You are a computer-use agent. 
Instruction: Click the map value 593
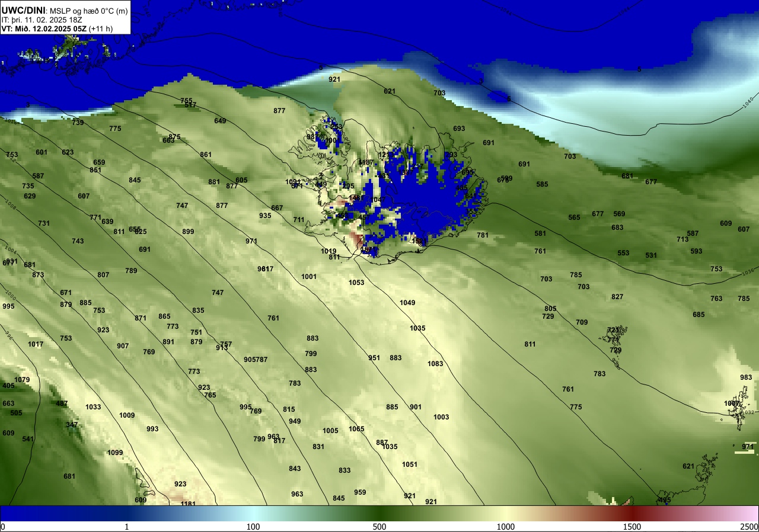pos(696,251)
